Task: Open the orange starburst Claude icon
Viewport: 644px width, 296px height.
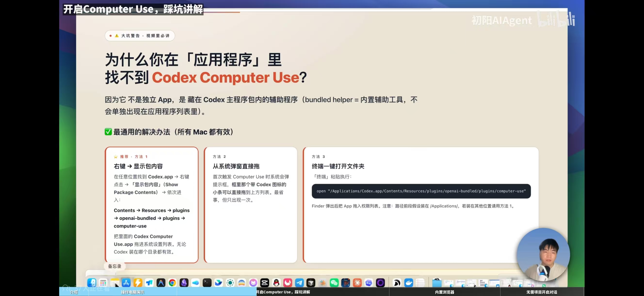Action: [357, 283]
